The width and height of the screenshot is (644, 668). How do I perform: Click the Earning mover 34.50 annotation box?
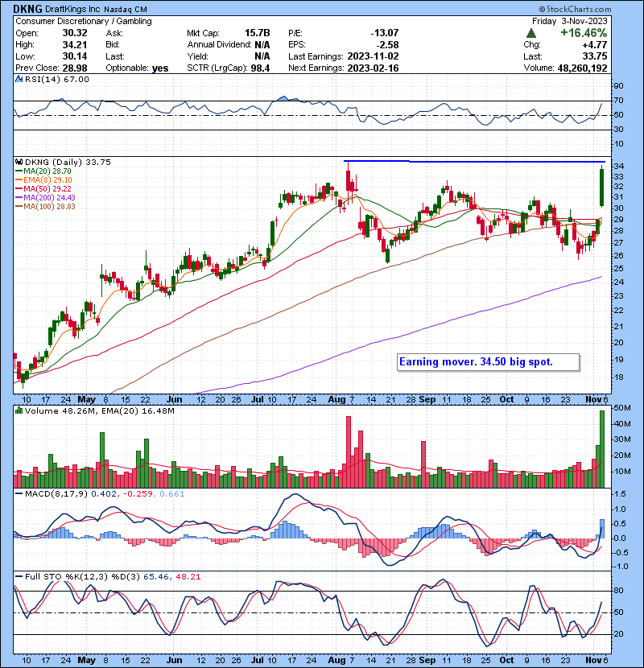click(488, 362)
